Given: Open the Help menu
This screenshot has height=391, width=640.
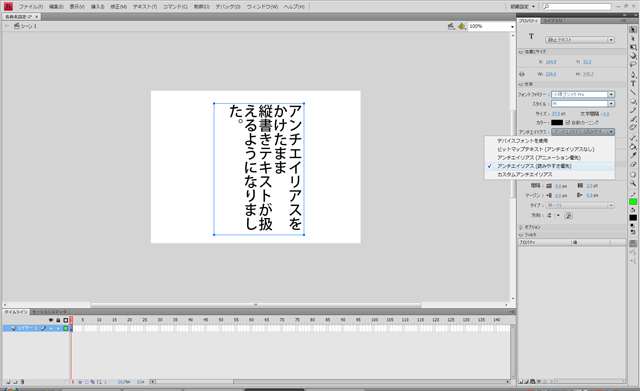Looking at the screenshot, I should click(294, 7).
